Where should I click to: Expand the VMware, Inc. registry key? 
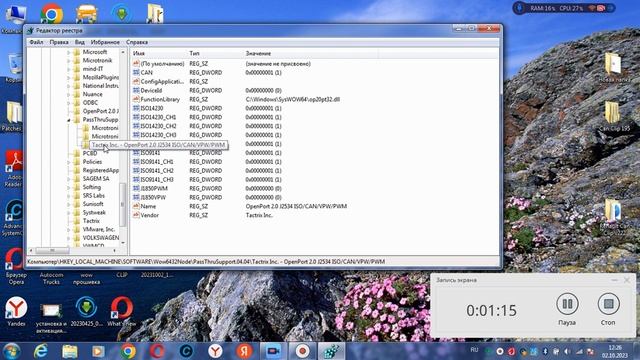pyautogui.click(x=69, y=229)
